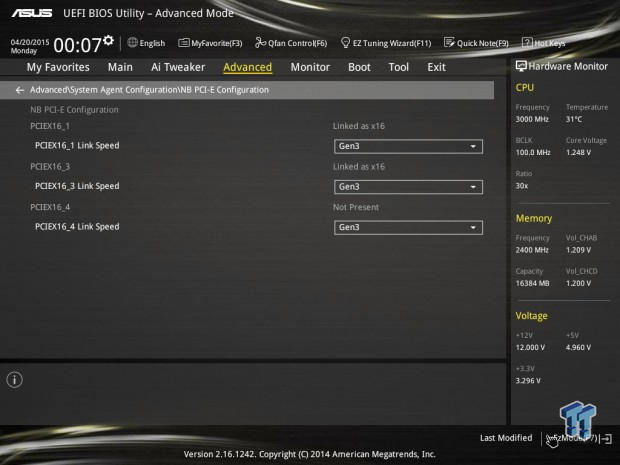Click Quick Note(F9) label
This screenshot has width=620, height=465.
[483, 43]
